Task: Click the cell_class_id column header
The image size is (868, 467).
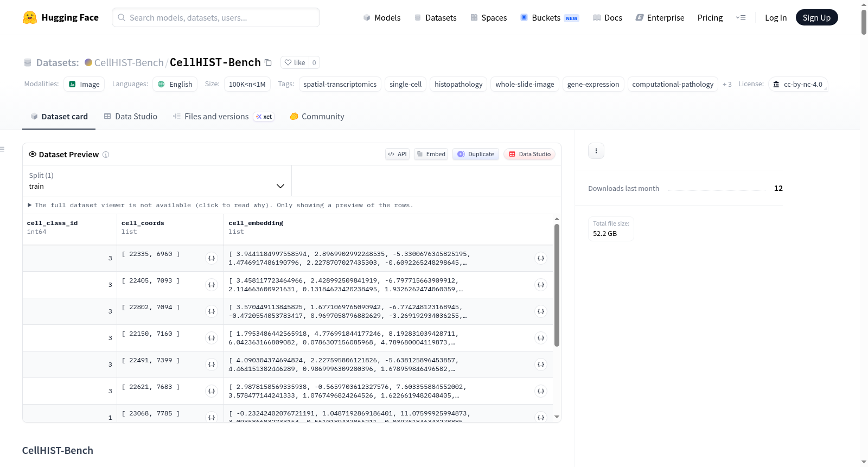Action: pos(69,229)
